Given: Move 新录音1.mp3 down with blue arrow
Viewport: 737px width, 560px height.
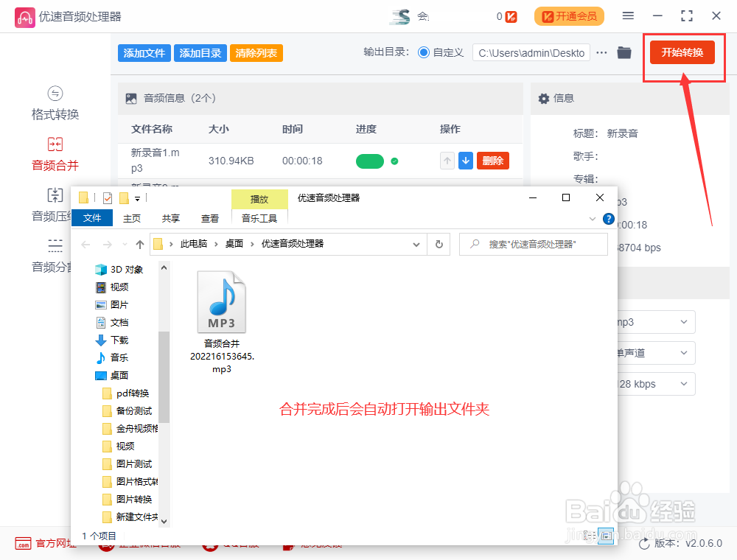Looking at the screenshot, I should 466,161.
